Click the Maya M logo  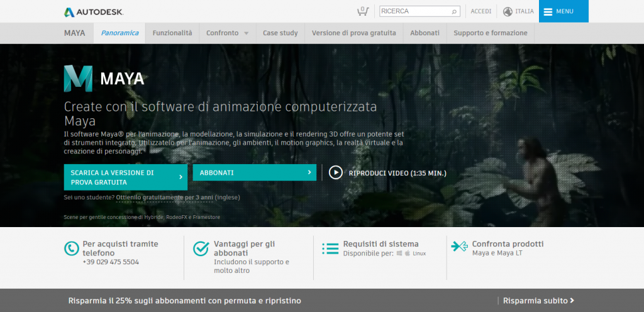[78, 79]
